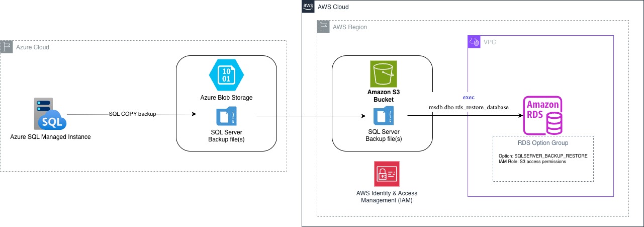Select the 'Azure SQL Managed Instance' caption
The width and height of the screenshot is (644, 227).
50,136
